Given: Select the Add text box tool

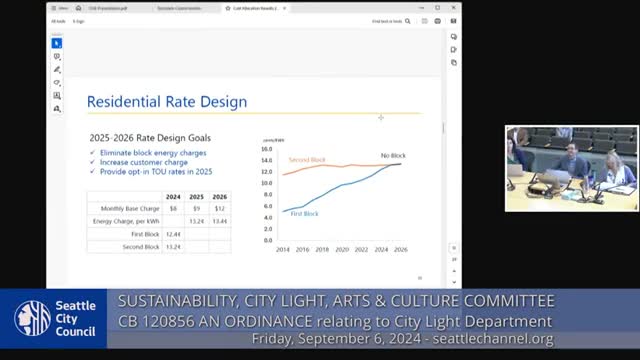Looking at the screenshot, I should tap(57, 96).
